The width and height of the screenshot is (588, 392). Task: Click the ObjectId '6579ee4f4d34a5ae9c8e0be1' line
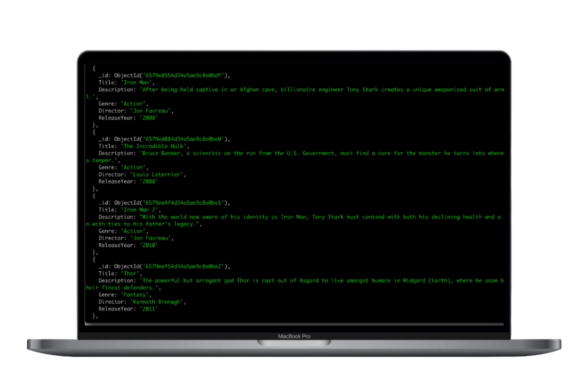point(164,203)
